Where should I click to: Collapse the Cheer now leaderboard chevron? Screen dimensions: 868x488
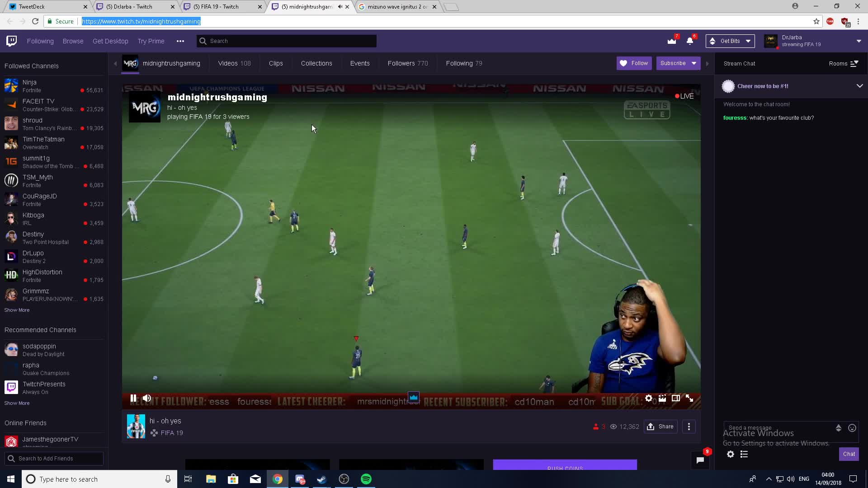859,86
